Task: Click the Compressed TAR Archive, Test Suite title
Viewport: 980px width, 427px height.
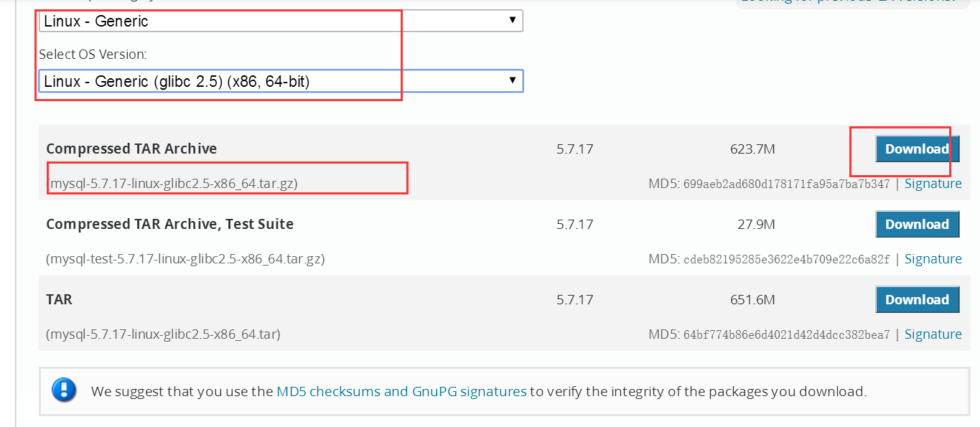Action: [x=169, y=224]
